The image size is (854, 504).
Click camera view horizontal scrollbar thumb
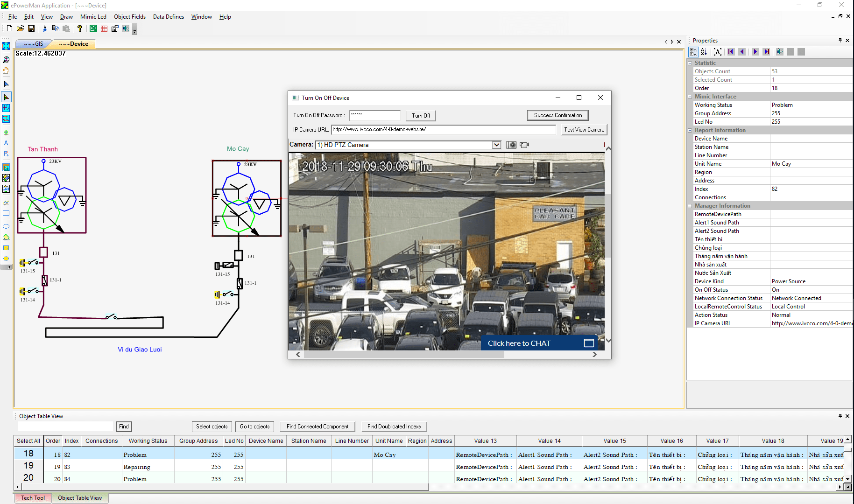click(404, 355)
